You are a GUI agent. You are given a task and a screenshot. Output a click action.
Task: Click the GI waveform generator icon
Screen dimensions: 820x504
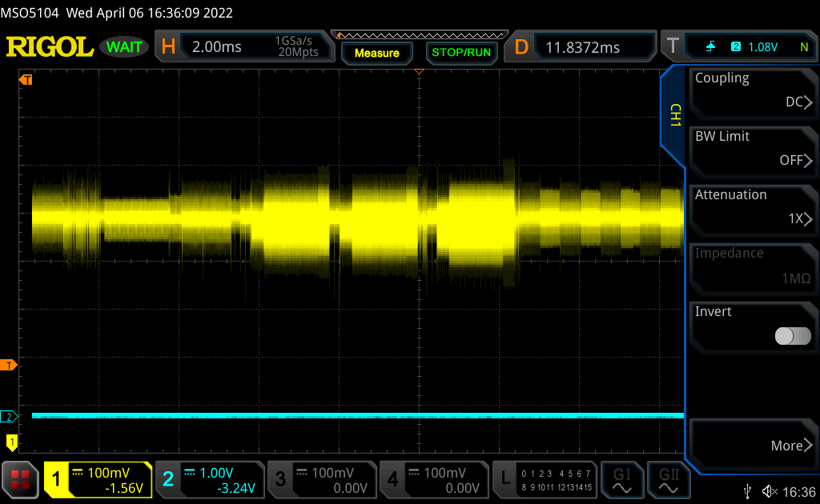click(x=621, y=479)
